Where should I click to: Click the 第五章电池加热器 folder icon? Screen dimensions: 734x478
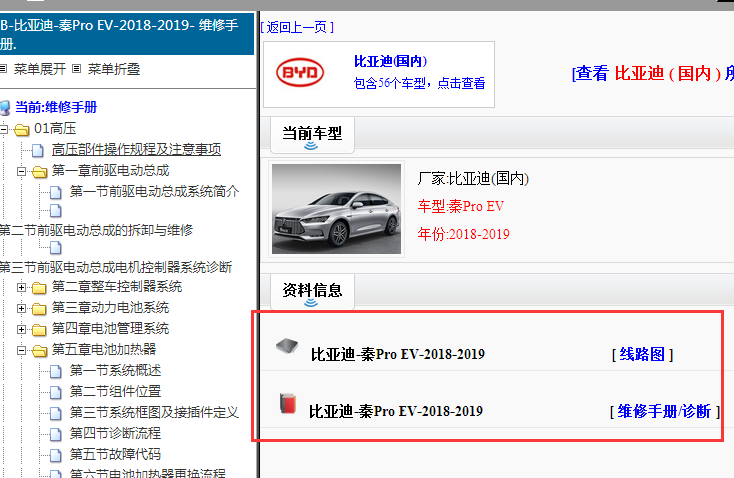pos(39,351)
